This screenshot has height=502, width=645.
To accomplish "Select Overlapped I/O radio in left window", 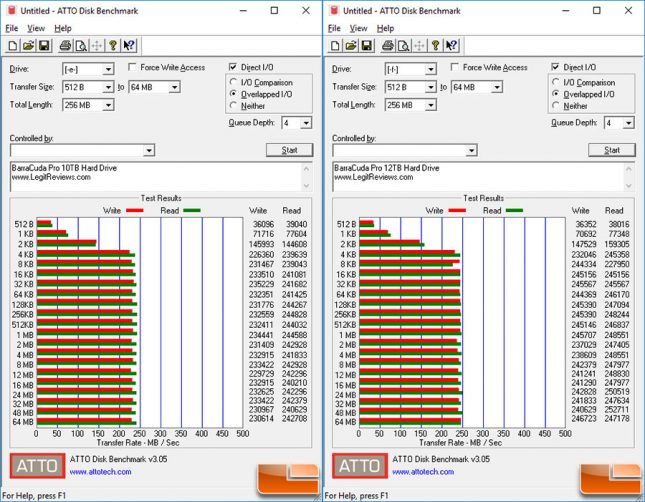I will (233, 94).
